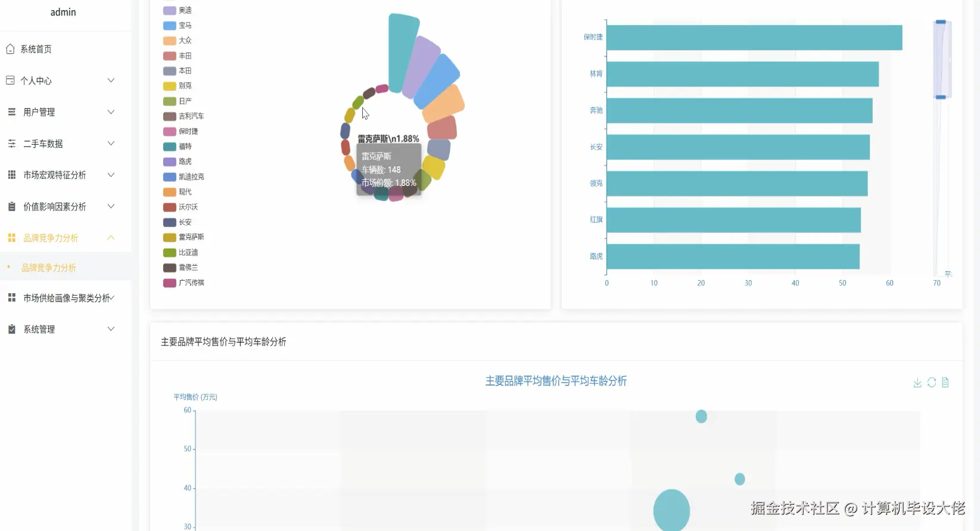
Task: Click the bottom handle of the bar chart zoom slider
Action: 941,97
